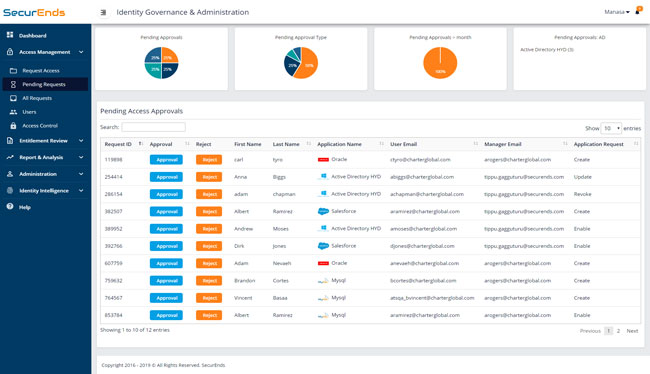The height and width of the screenshot is (374, 650).
Task: Expand the Report & Analysis chevron
Action: click(81, 157)
